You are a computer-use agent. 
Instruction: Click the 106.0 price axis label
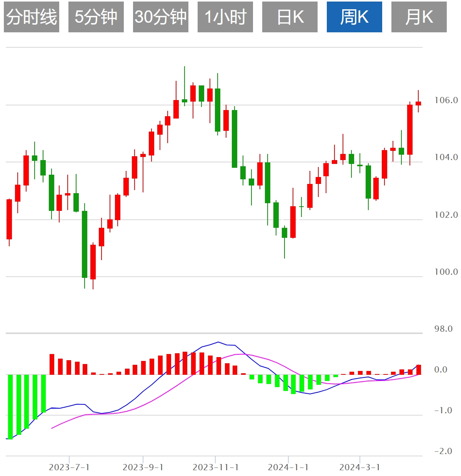(x=446, y=100)
